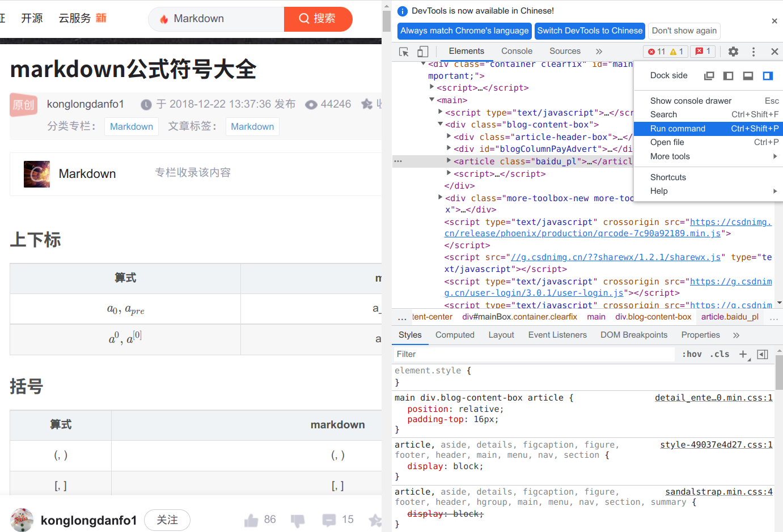Open Shortcuts from the DevTools menu

pyautogui.click(x=708, y=177)
